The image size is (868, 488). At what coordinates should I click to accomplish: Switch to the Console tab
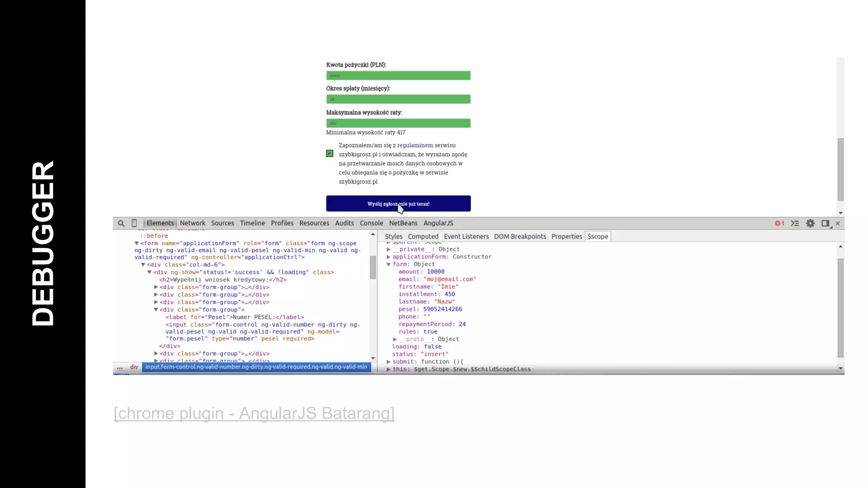(x=371, y=223)
